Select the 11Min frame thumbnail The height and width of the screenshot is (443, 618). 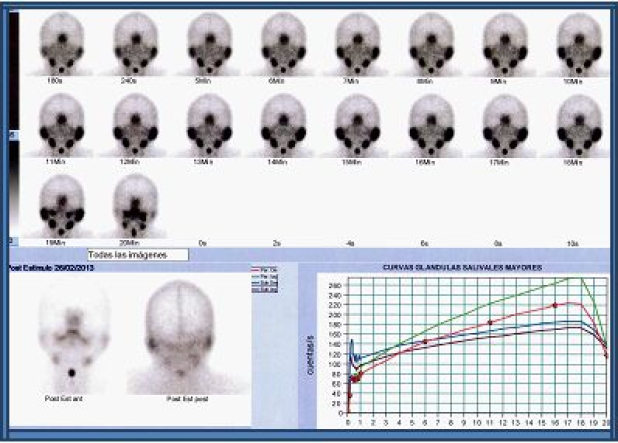point(61,127)
